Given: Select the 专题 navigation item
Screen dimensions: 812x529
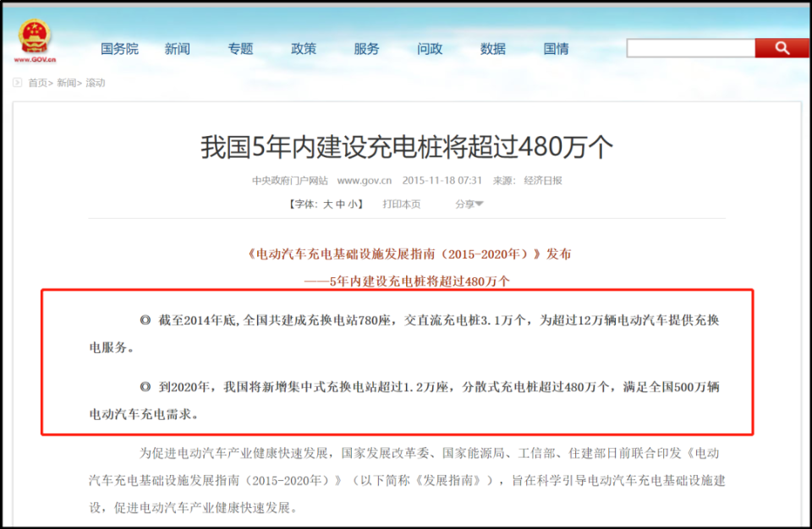Looking at the screenshot, I should tap(239, 48).
